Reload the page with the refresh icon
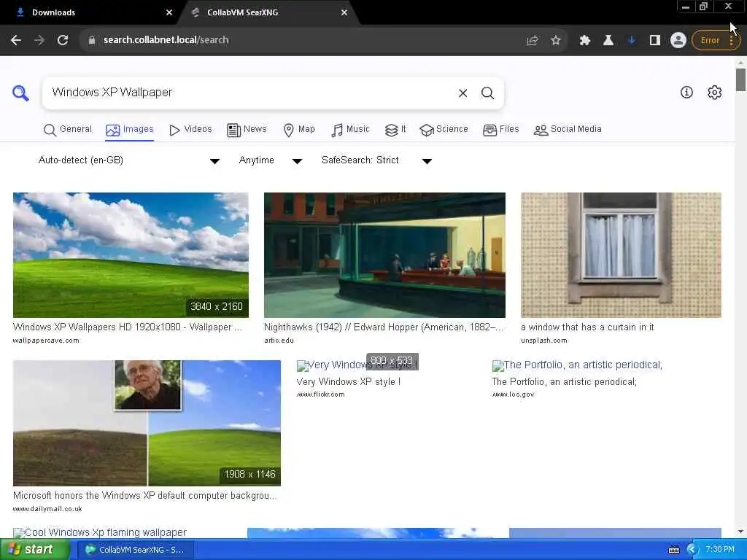The width and height of the screenshot is (747, 560). click(x=63, y=40)
